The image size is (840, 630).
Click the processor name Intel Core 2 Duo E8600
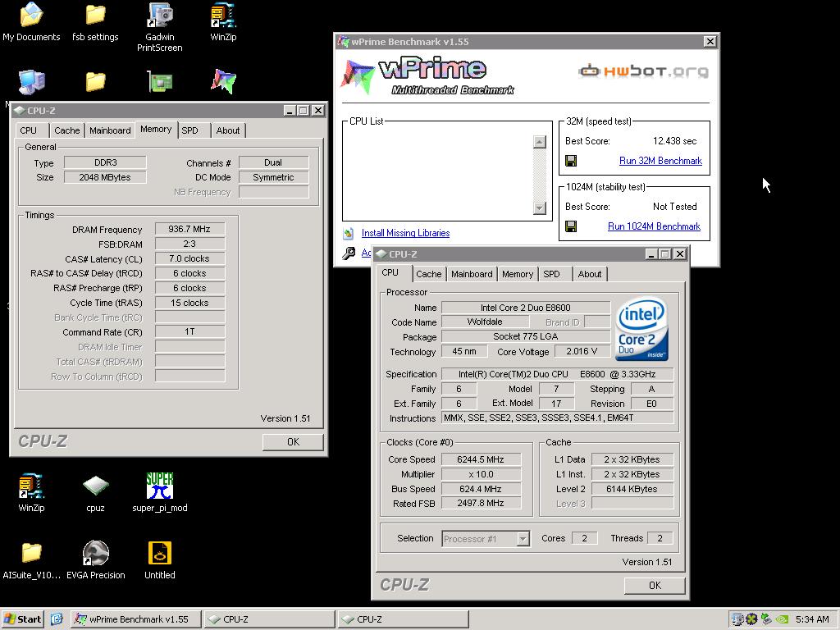[x=526, y=308]
